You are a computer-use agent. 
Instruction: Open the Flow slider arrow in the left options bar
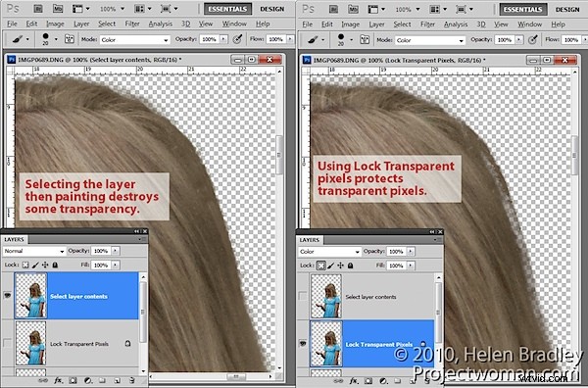point(290,39)
